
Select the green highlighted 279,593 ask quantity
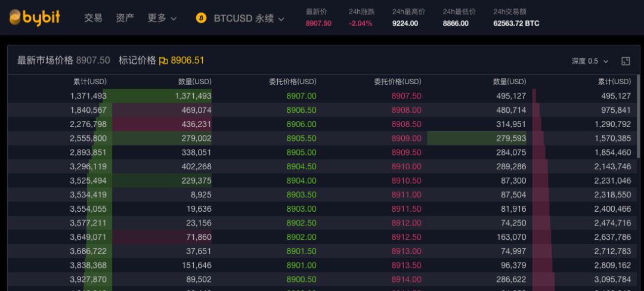click(x=509, y=138)
